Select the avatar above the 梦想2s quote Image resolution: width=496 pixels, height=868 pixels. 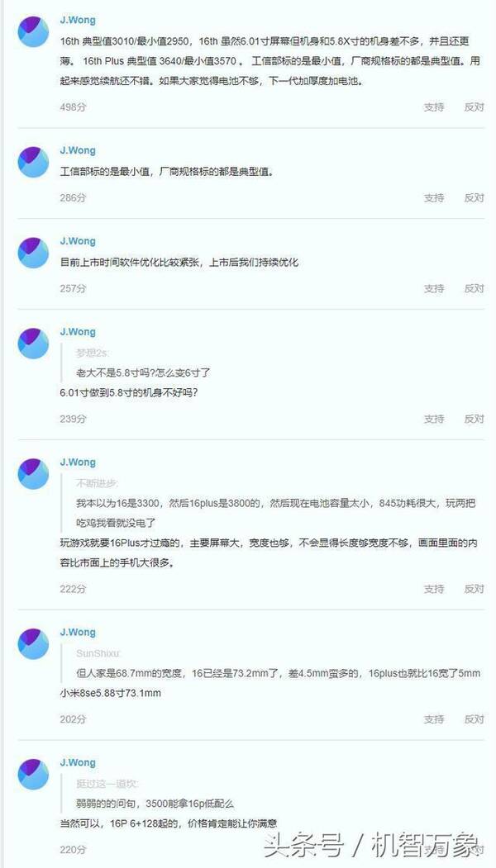pos(33,339)
